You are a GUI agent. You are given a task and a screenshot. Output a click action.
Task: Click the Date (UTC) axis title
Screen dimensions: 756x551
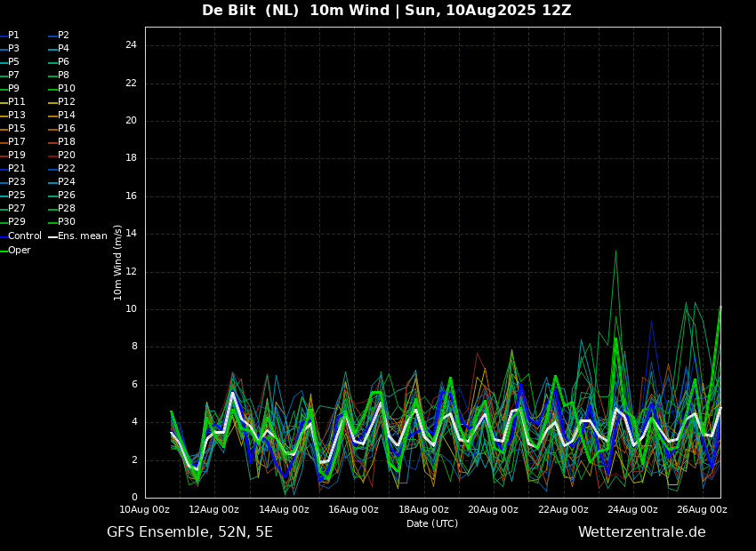[x=432, y=523]
